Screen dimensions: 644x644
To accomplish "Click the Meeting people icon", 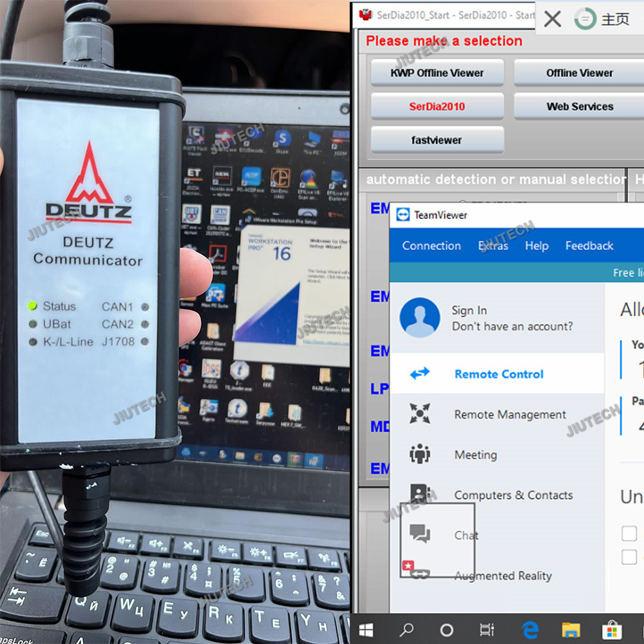I will pos(420,454).
